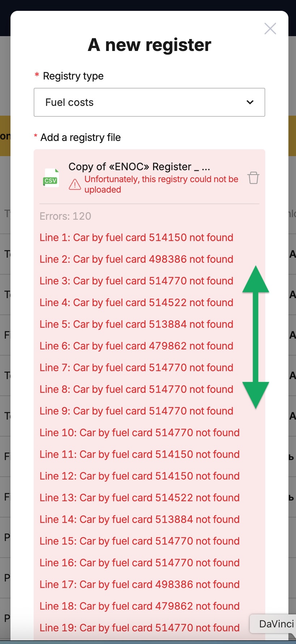The image size is (296, 644).
Task: Click Line 13 error for card 514522
Action: (x=140, y=498)
